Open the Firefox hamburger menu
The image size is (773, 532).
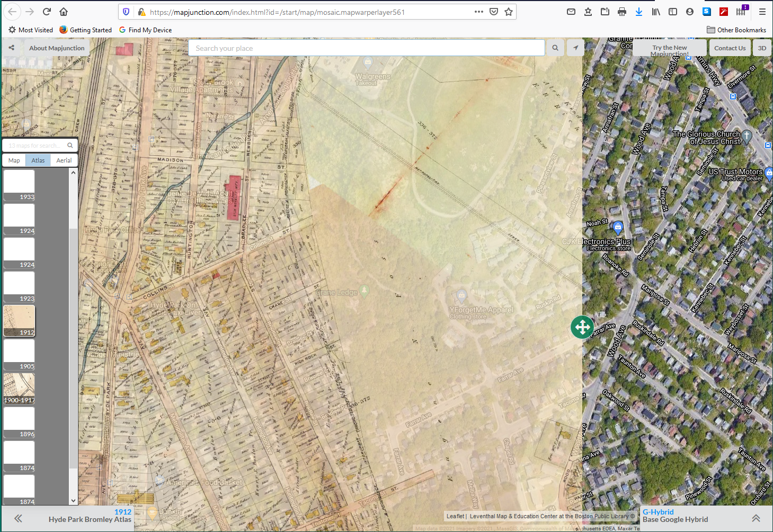tap(762, 12)
